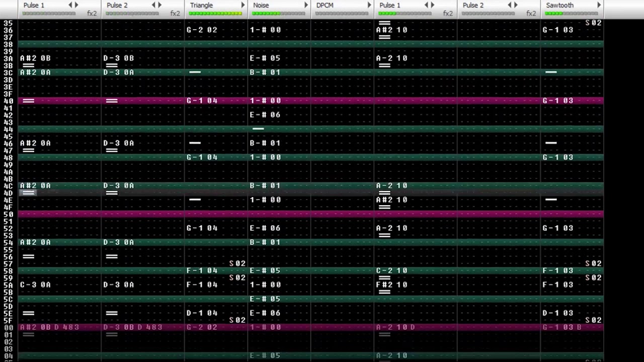The height and width of the screenshot is (362, 644).
Task: Click the Noise channel volume meter
Action: click(x=279, y=14)
